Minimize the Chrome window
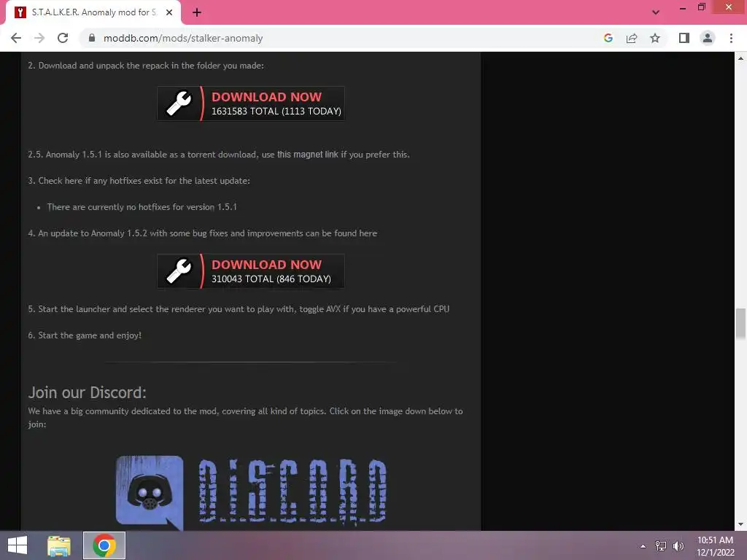 683,8
